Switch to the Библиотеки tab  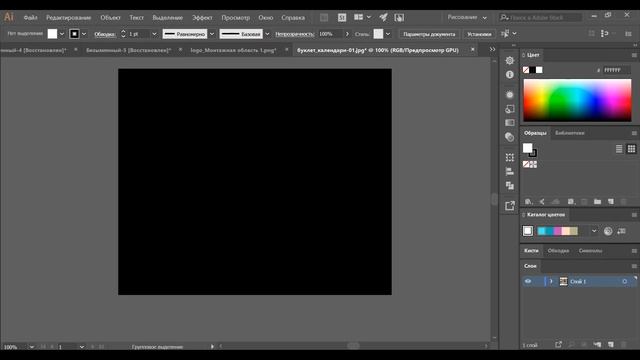569,133
